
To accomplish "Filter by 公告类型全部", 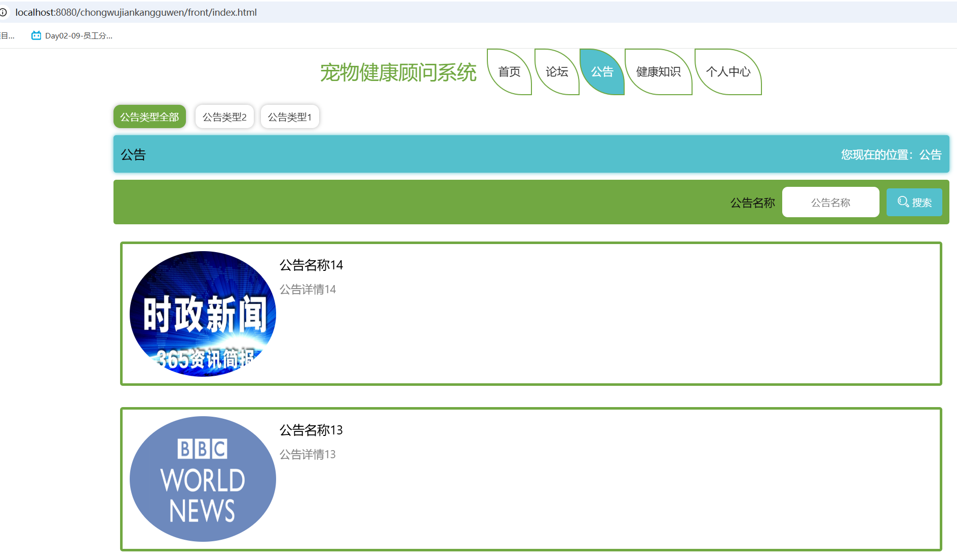I will pos(149,117).
